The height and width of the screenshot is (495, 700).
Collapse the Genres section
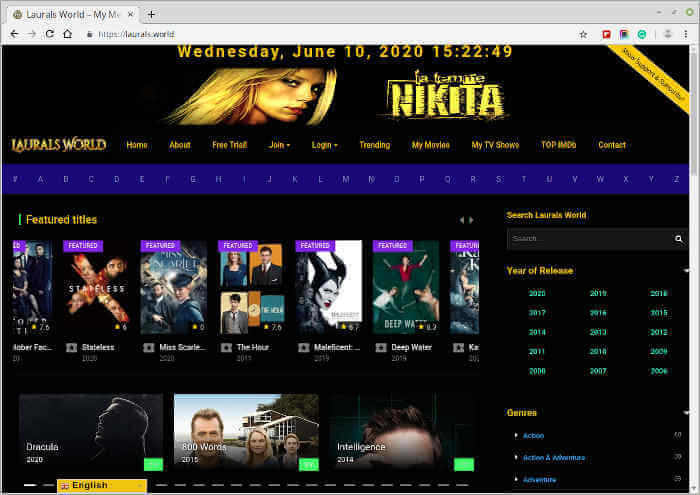686,412
